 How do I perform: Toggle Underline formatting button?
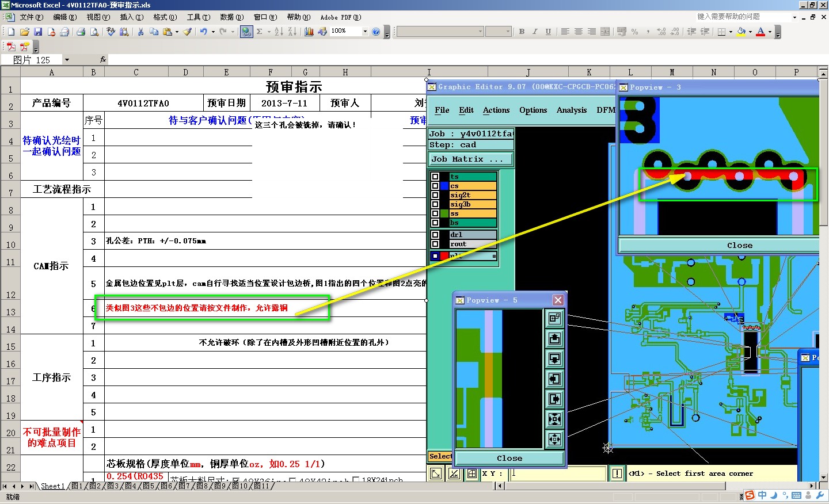[x=548, y=32]
